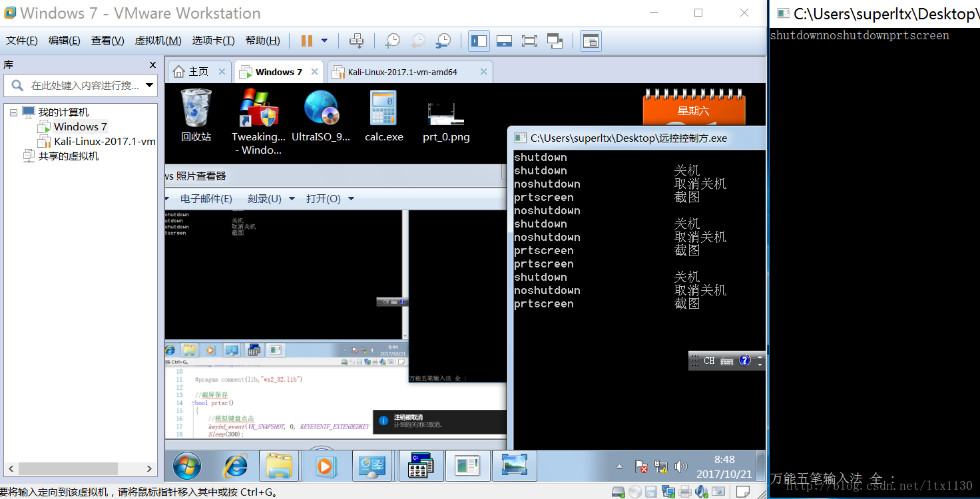This screenshot has height=499, width=980.
Task: Click the photo viewer icon in guest taskbar
Action: click(515, 466)
